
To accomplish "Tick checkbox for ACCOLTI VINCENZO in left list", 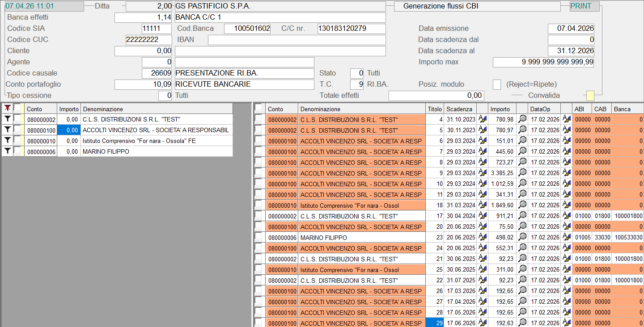I will (18, 130).
